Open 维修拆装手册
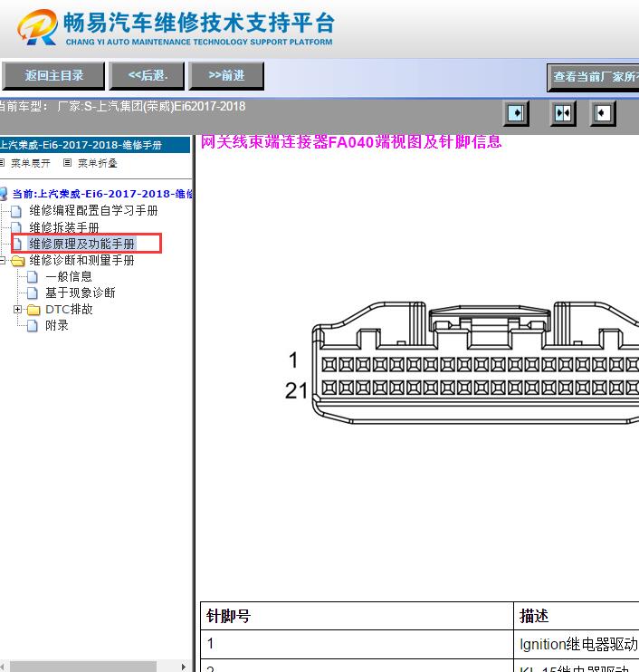 pyautogui.click(x=64, y=227)
